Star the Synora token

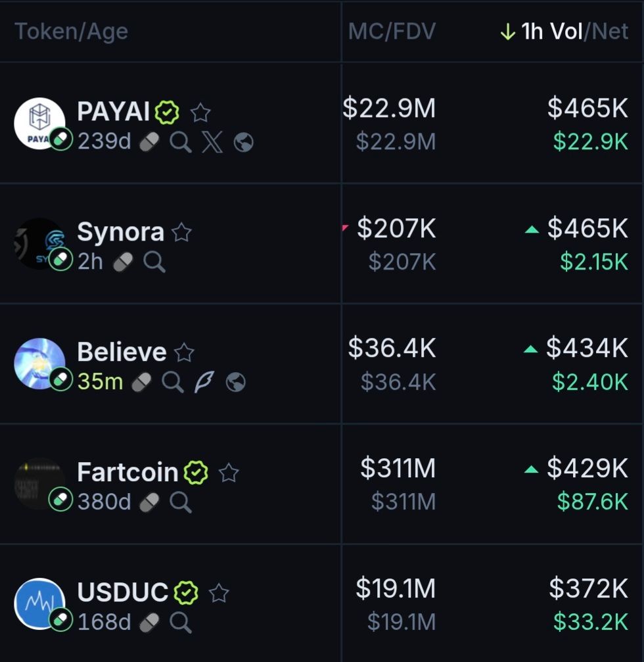(181, 233)
